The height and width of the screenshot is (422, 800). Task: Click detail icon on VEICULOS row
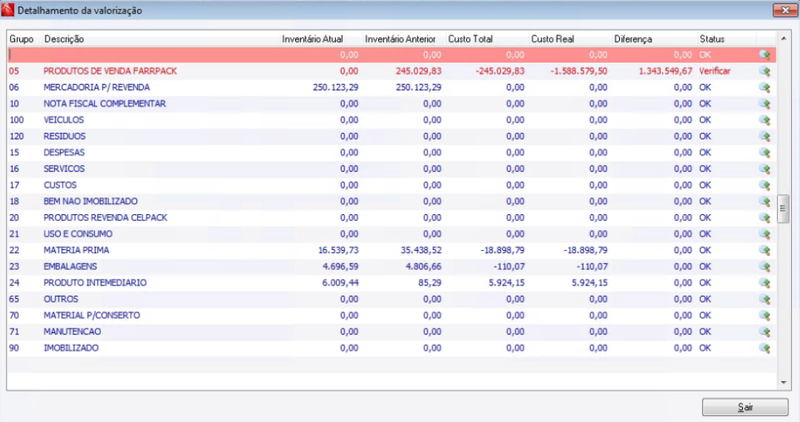pos(764,120)
